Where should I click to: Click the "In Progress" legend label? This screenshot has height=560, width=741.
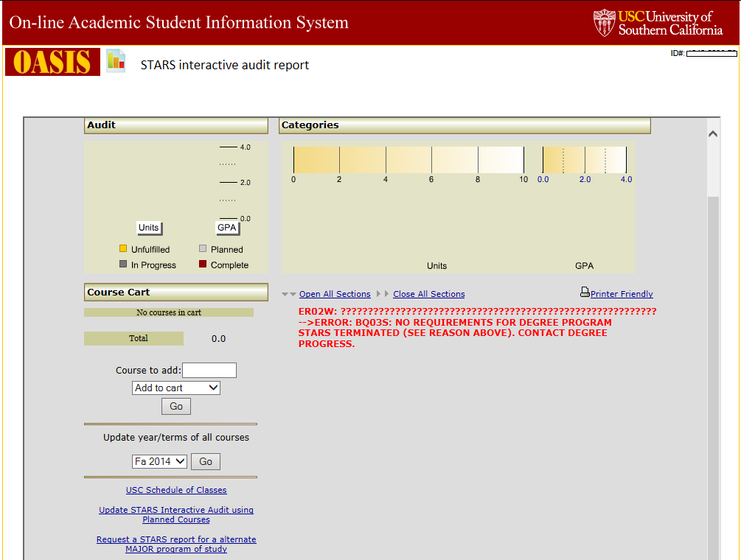pos(153,265)
